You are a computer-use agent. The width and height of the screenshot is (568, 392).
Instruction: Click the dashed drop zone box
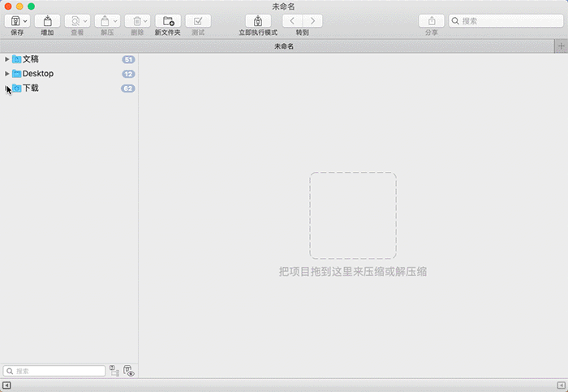point(353,216)
